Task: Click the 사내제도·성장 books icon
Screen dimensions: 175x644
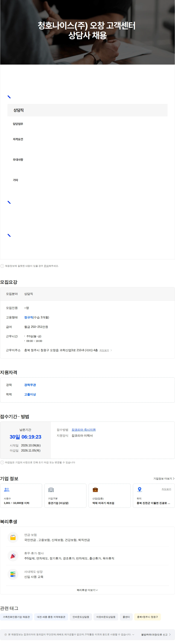Action: (13, 574)
